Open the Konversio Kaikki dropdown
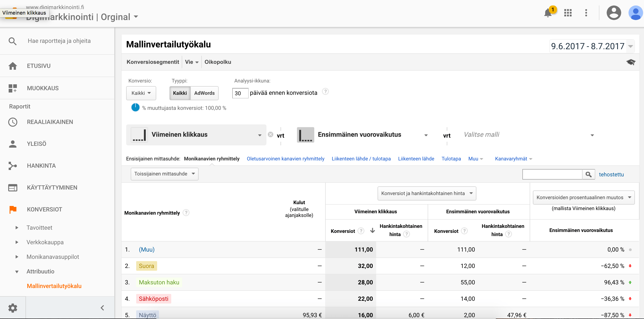The image size is (644, 319). coord(141,93)
